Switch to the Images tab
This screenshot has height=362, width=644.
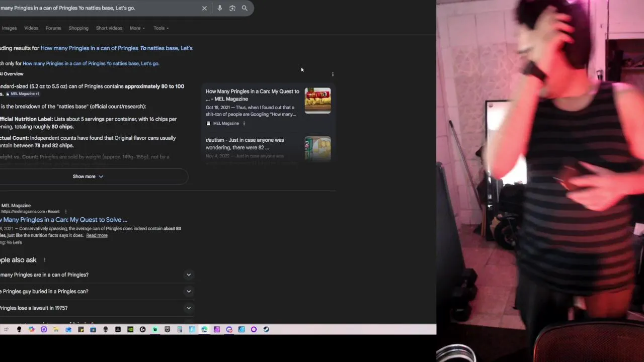(x=9, y=28)
